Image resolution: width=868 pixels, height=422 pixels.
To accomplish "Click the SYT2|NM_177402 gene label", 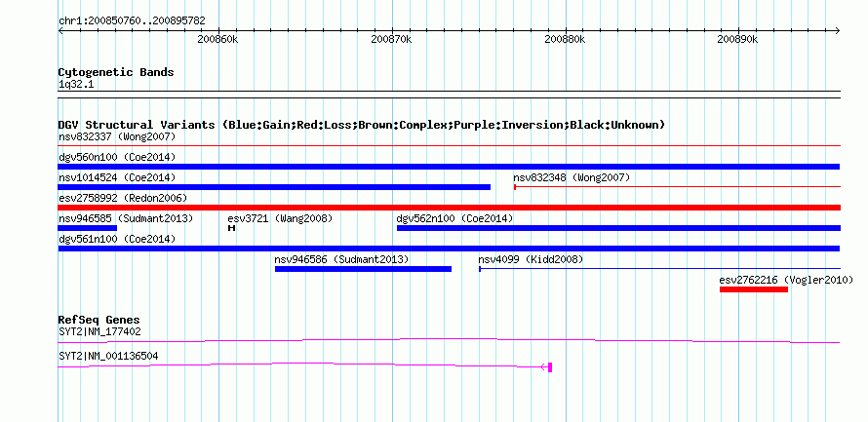I will coord(99,331).
